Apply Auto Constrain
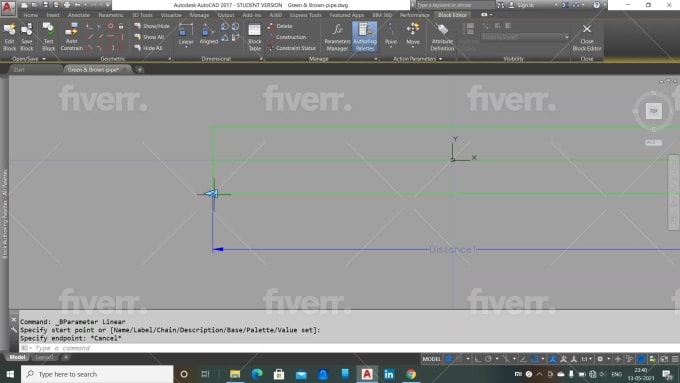 72,37
